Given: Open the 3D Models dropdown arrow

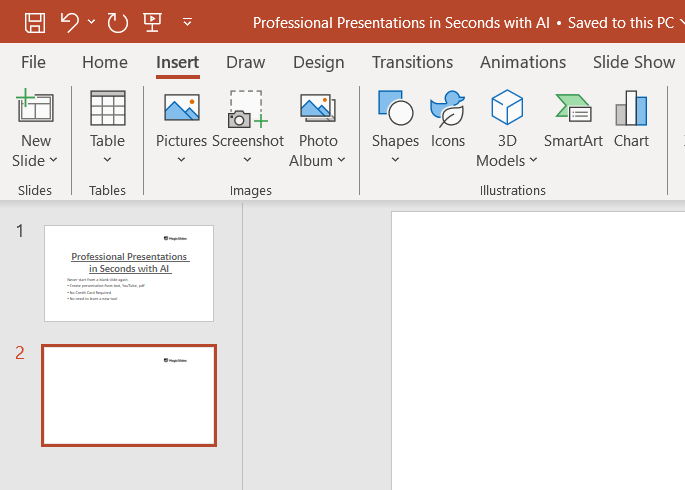Looking at the screenshot, I should (x=533, y=160).
